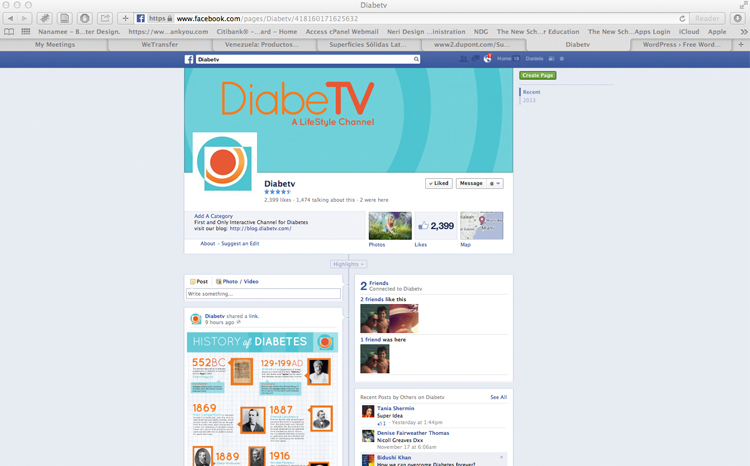Switch to WordPress Free Word tab
Viewport: 750px width, 466px height.
click(x=682, y=44)
